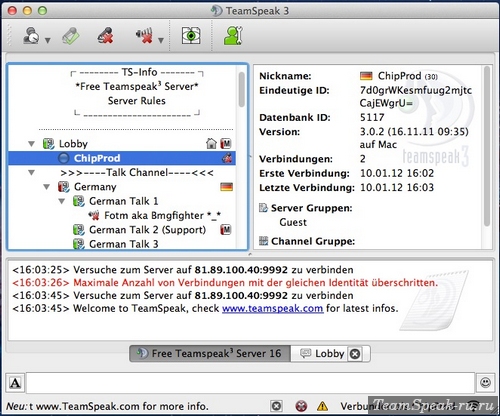Open the mute speakers dropdown arrow
This screenshot has width=500, height=416.
[161, 40]
